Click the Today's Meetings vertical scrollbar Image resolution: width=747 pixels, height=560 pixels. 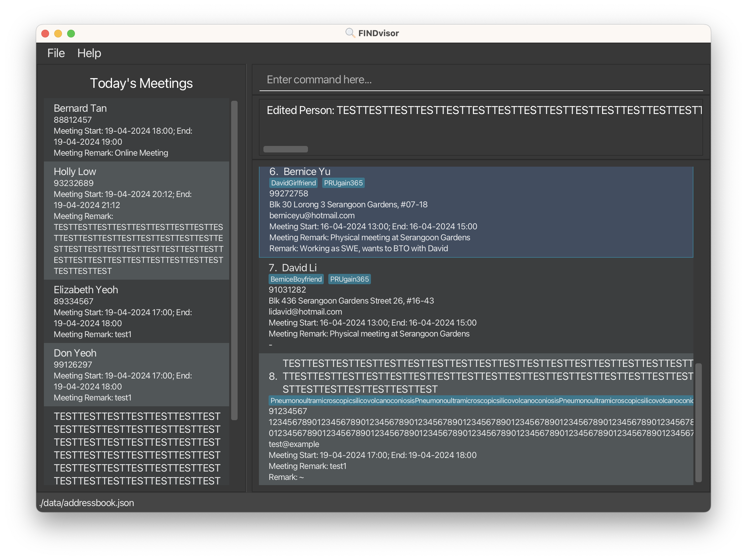(x=234, y=260)
